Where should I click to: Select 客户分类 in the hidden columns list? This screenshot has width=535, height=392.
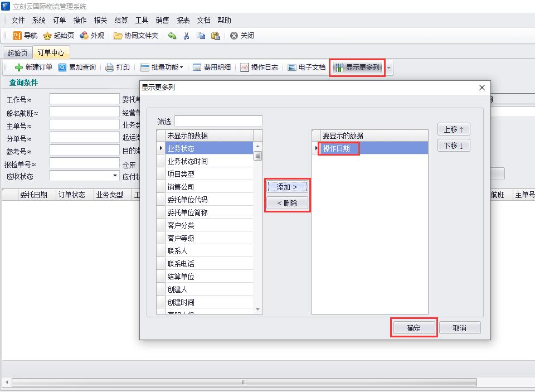181,225
